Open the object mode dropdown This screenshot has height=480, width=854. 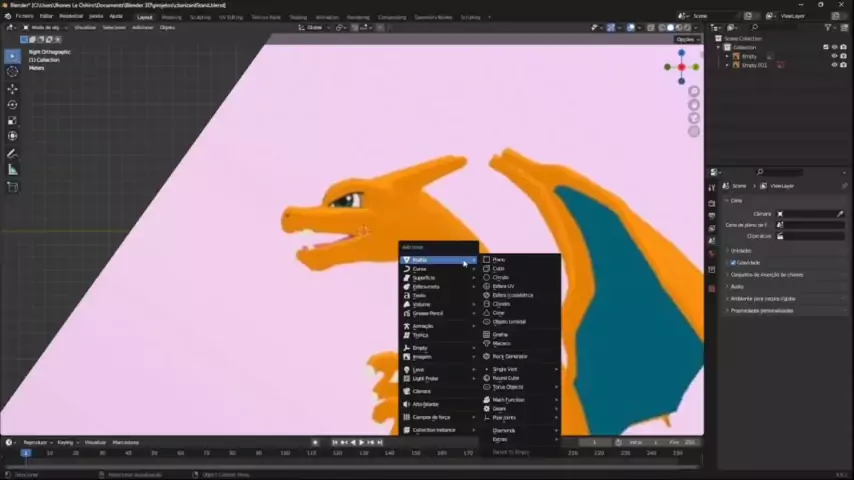click(45, 27)
